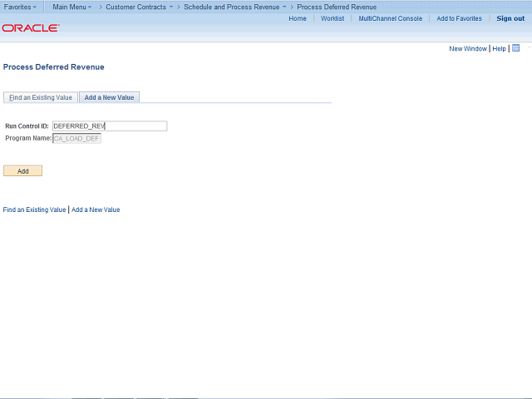This screenshot has width=532, height=399.
Task: Click bottom Add a New Value link
Action: [x=96, y=209]
